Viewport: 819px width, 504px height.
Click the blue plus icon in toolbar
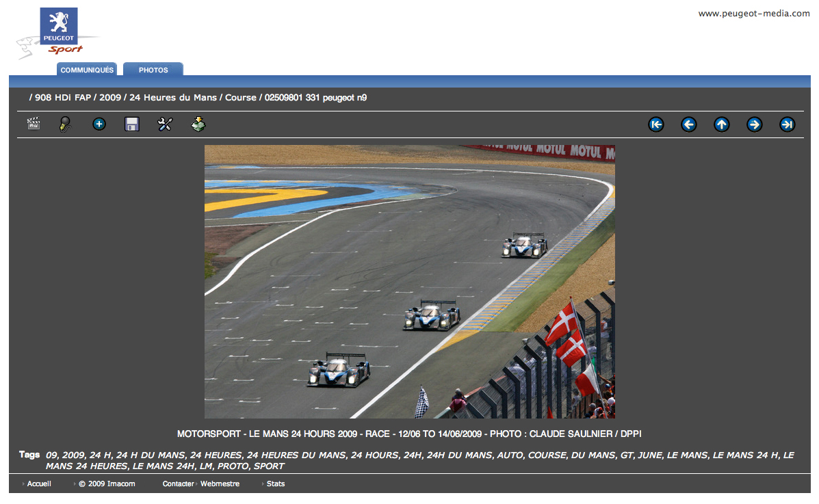[99, 124]
